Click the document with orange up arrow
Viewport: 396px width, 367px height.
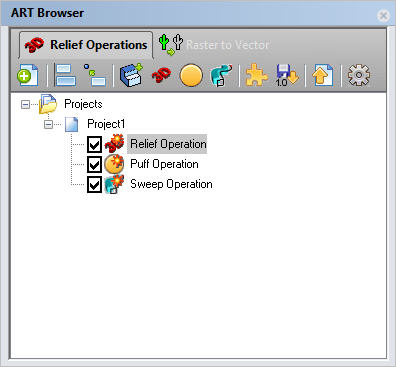point(322,75)
